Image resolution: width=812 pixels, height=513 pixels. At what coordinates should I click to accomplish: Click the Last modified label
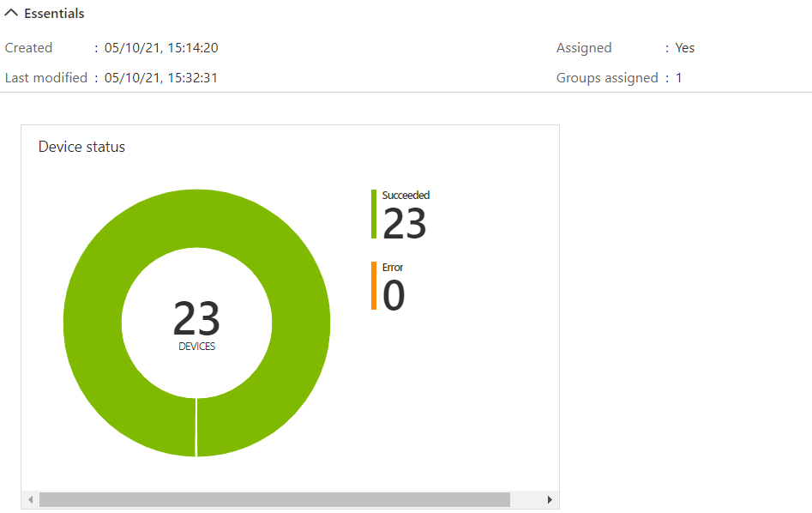46,78
